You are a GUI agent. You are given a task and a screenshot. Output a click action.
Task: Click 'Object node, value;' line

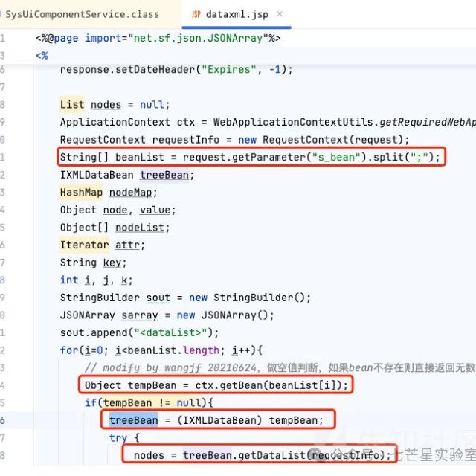[118, 210]
